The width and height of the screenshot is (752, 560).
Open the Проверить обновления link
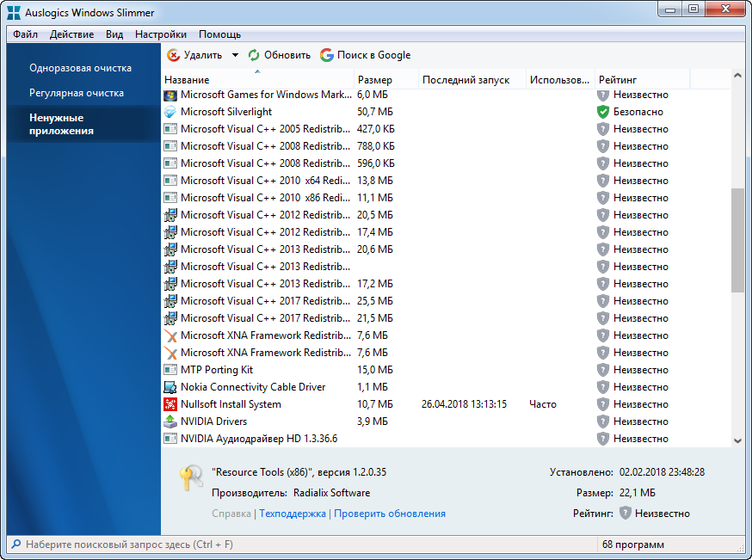tap(390, 514)
